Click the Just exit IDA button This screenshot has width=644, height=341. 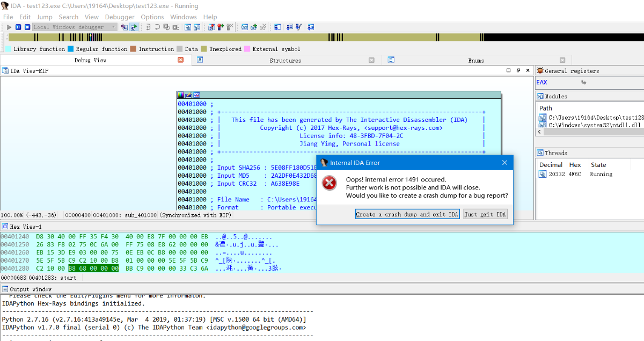485,214
